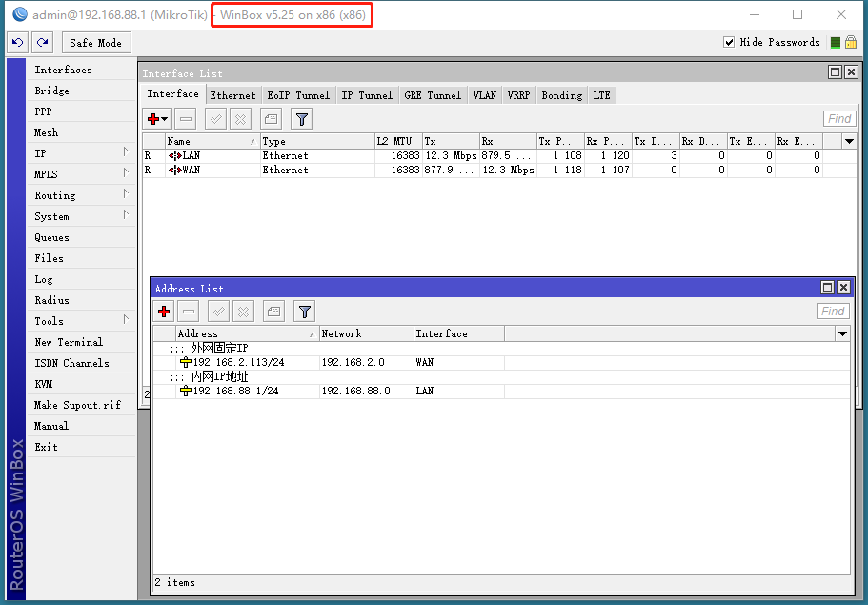868x605 pixels.
Task: Disable an address with the Address List cross
Action: pos(243,312)
